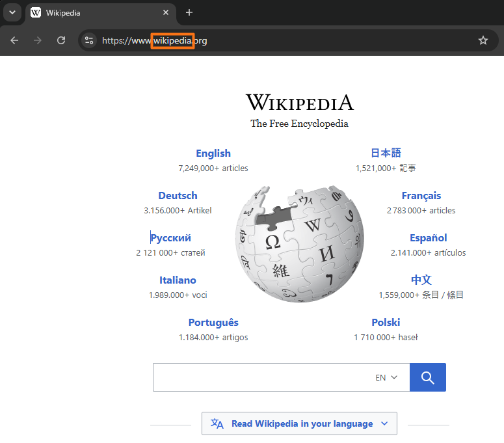Click the 3.156.000+ Artikel text
The width and height of the screenshot is (504, 443).
pyautogui.click(x=178, y=211)
